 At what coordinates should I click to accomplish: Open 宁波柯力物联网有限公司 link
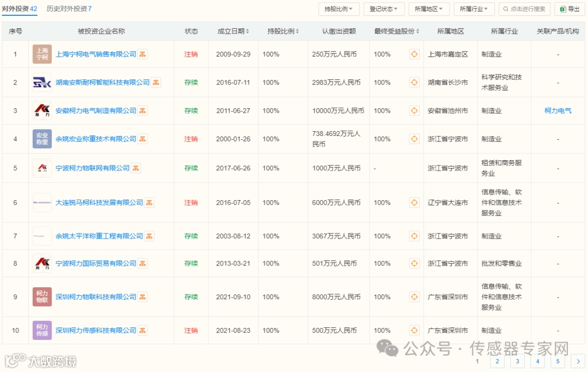point(92,168)
